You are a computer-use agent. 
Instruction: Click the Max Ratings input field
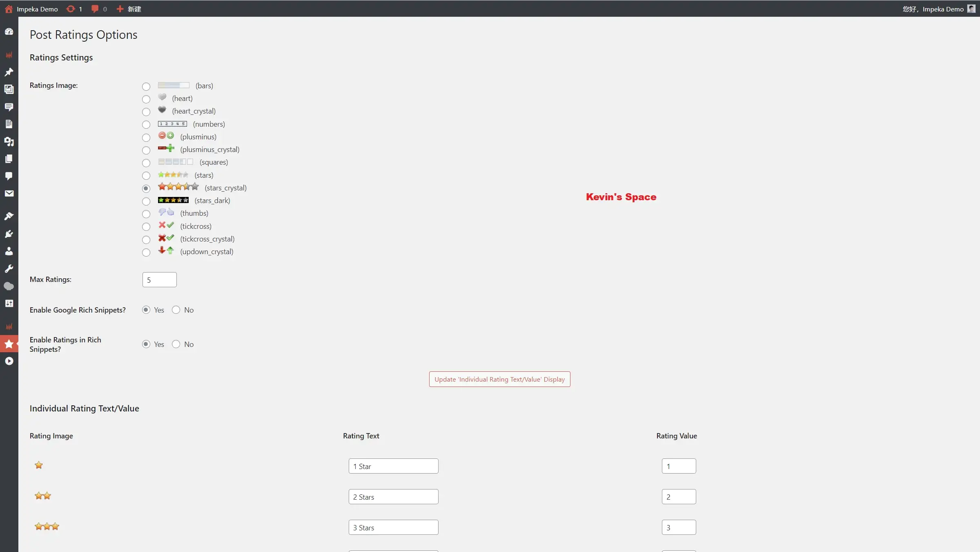click(159, 280)
